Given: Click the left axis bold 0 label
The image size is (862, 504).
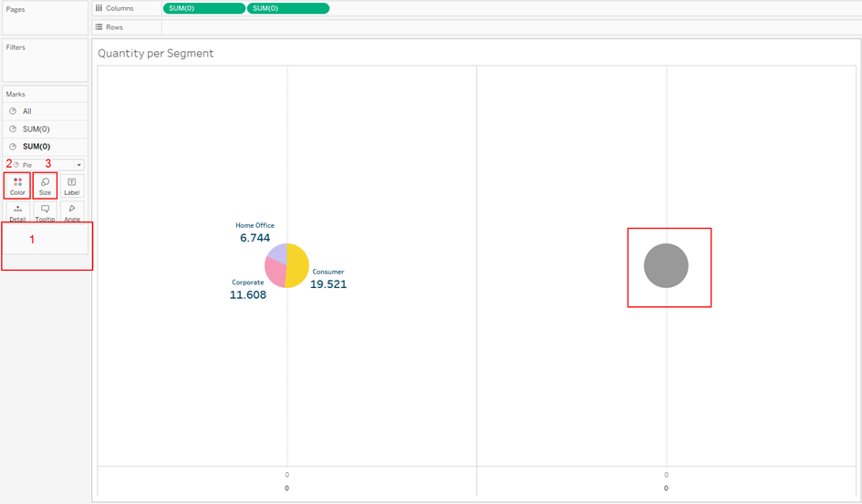Looking at the screenshot, I should pyautogui.click(x=287, y=489).
